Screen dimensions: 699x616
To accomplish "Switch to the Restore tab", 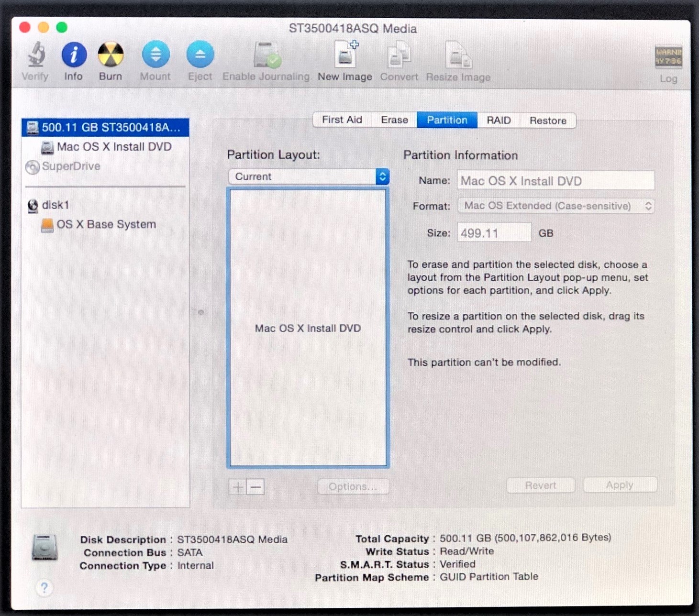I will pos(548,121).
